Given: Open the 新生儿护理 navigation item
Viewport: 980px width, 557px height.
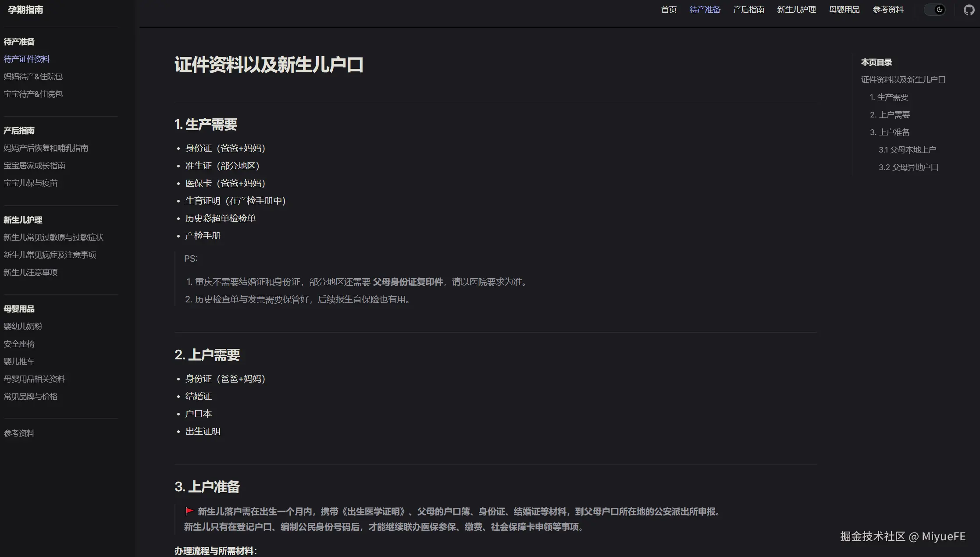Looking at the screenshot, I should [796, 9].
